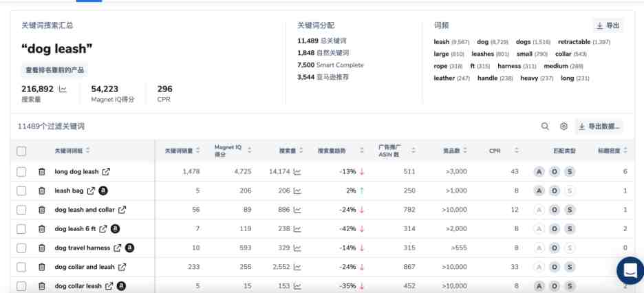Click trash icon for "dog travel harness"

tap(41, 248)
